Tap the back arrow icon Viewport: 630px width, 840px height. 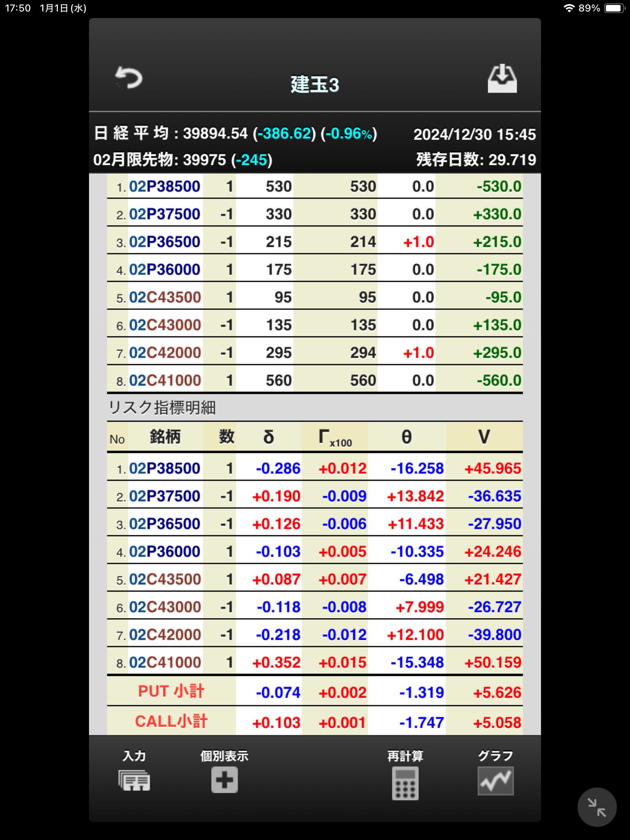point(129,78)
